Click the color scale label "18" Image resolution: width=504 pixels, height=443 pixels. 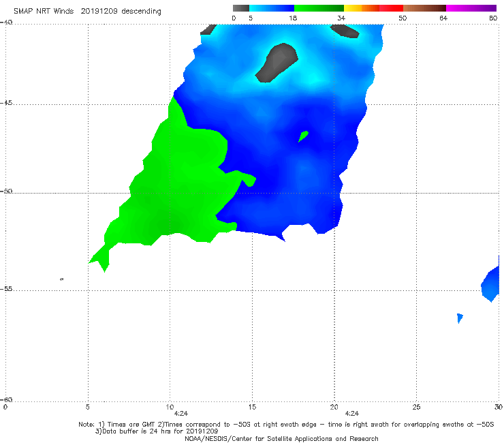click(x=293, y=18)
